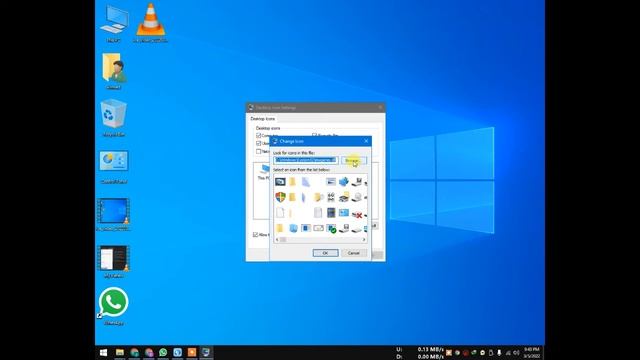The height and width of the screenshot is (360, 640).
Task: Click the user folder desktop icon
Action: (x=113, y=71)
